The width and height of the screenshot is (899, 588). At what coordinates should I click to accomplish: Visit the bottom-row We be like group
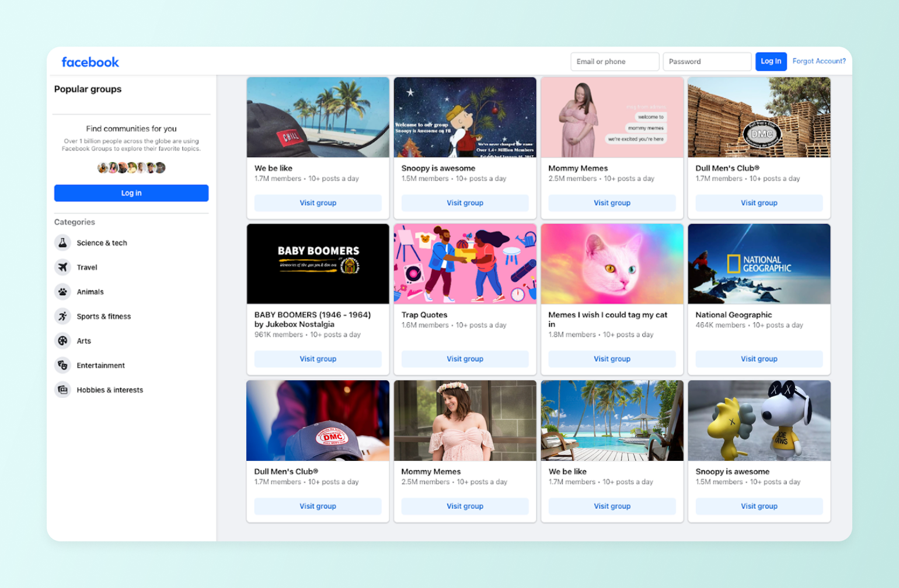click(612, 506)
